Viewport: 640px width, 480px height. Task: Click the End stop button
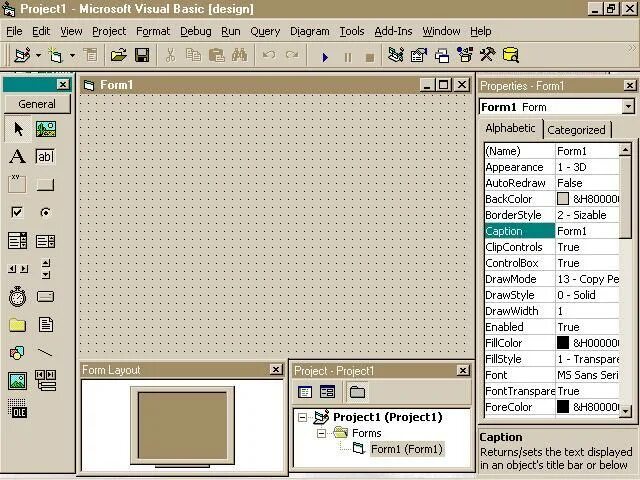(x=370, y=57)
